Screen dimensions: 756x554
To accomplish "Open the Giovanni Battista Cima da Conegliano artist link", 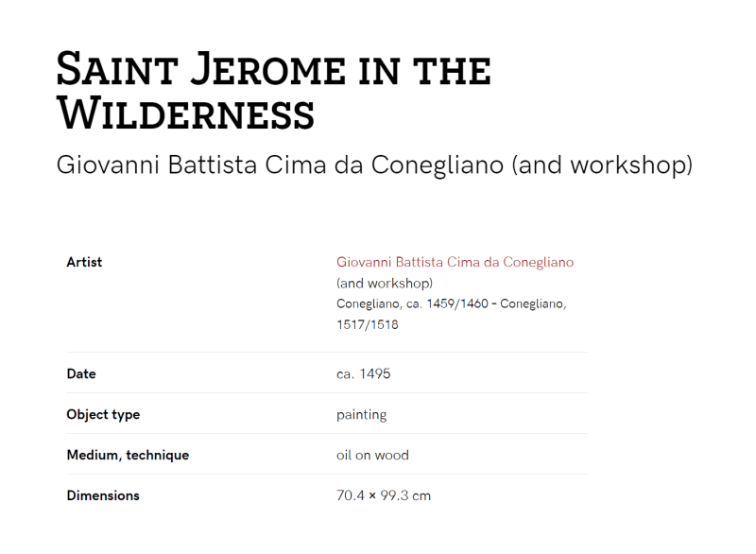I will click(455, 262).
